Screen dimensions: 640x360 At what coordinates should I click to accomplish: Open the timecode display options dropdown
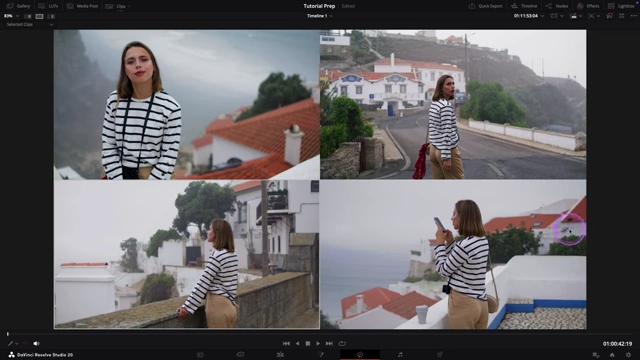542,16
